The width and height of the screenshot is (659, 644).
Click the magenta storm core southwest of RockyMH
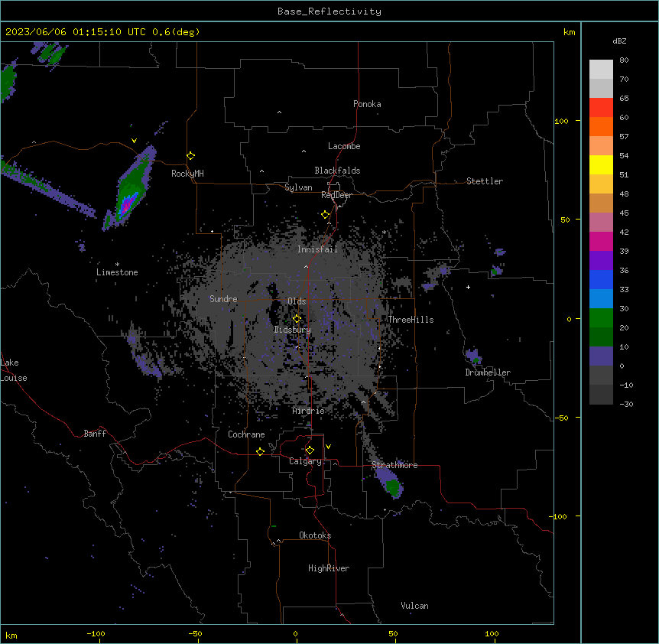pyautogui.click(x=125, y=206)
